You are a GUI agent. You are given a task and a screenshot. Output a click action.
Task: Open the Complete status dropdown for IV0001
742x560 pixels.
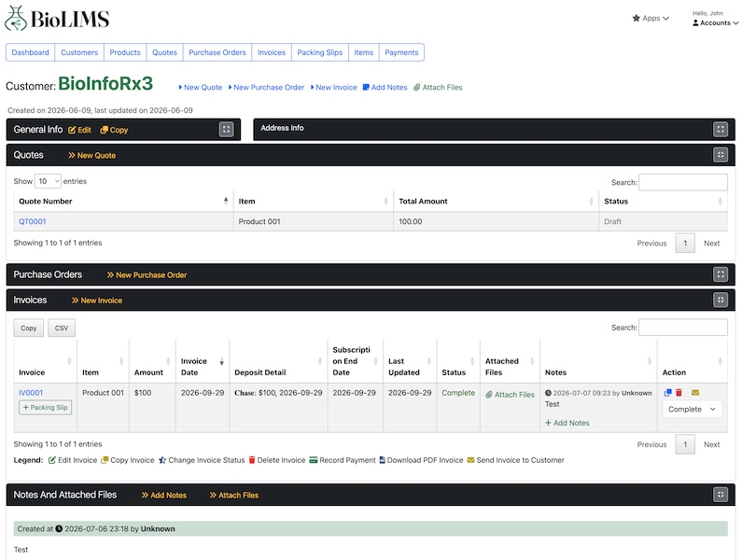[x=692, y=409]
